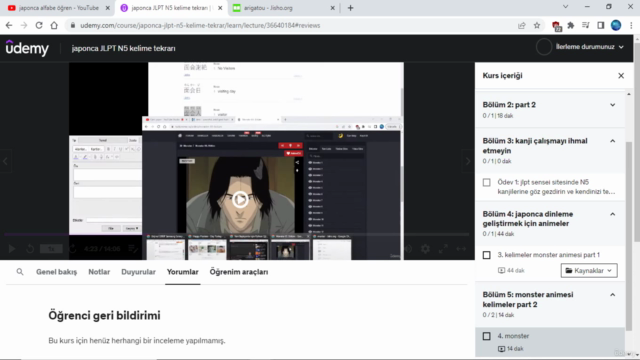Click the large center play button

pyautogui.click(x=240, y=200)
